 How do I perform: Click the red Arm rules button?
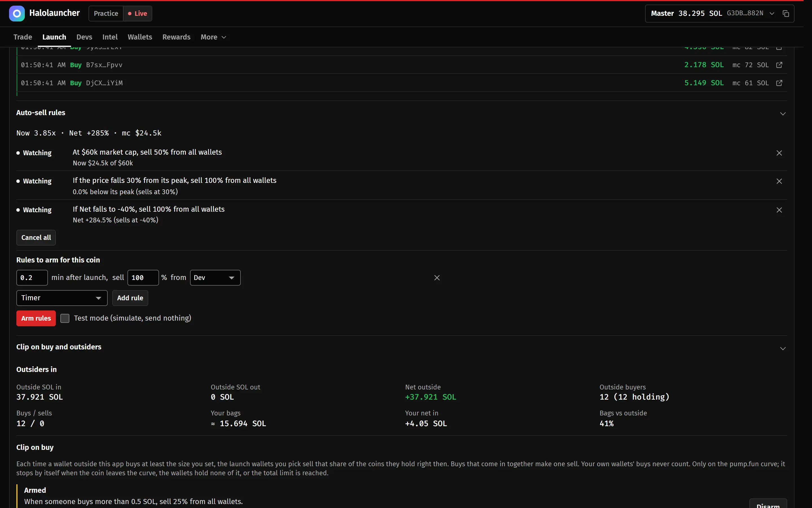click(x=36, y=318)
